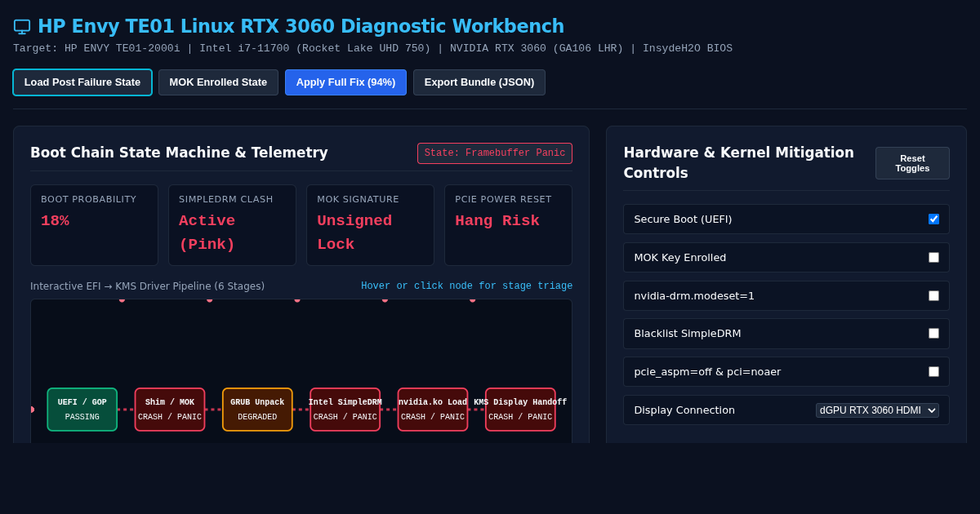
Task: Enable pcie_aspm=off & pci=noaer checkbox
Action: click(933, 371)
